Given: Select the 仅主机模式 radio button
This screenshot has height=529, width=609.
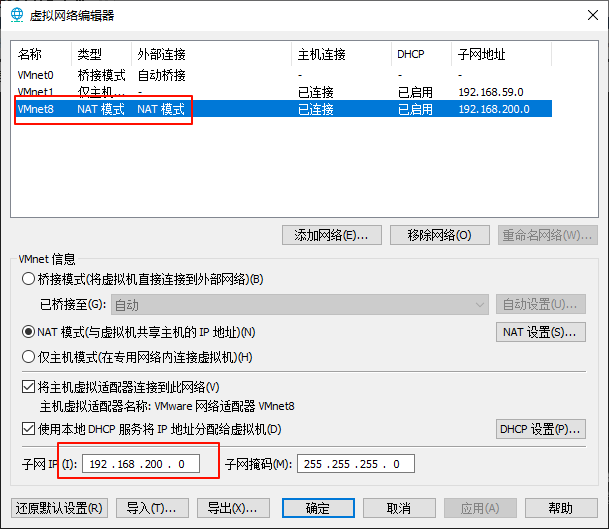Looking at the screenshot, I should point(28,357).
